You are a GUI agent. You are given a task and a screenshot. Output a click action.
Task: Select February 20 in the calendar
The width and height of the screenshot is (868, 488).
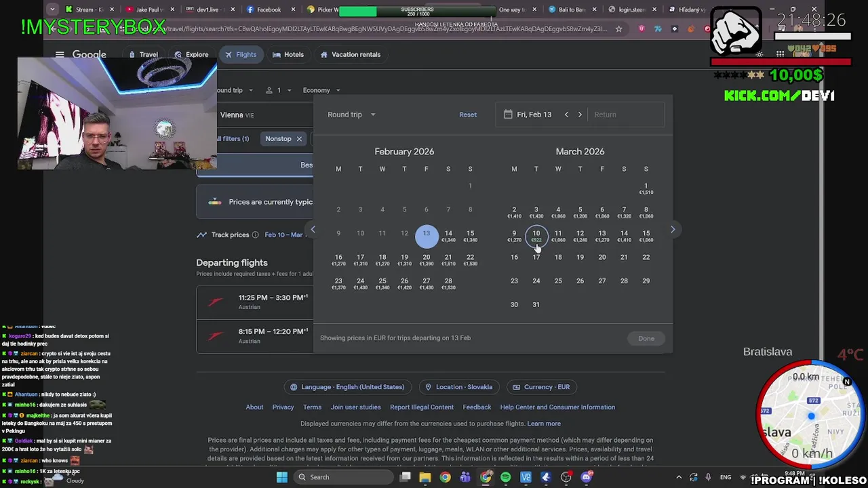click(426, 260)
